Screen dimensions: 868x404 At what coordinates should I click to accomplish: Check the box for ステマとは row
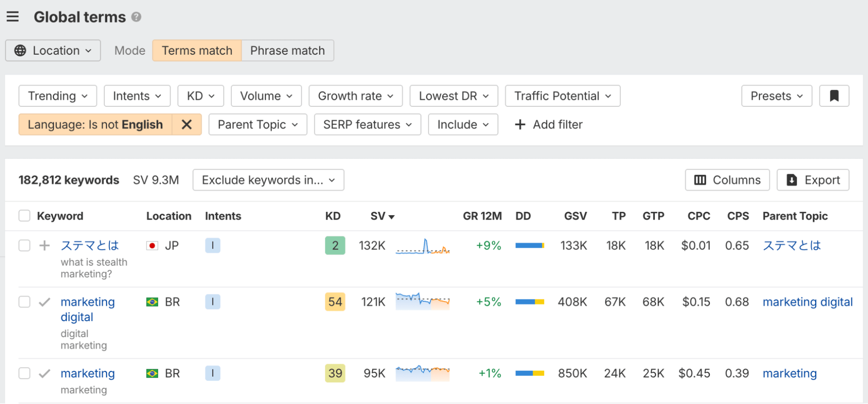[24, 246]
